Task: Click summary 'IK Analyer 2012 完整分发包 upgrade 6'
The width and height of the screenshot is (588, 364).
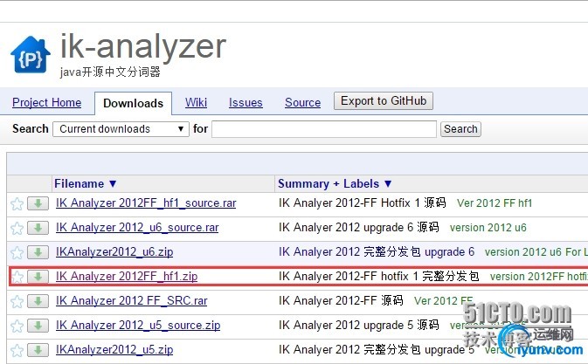Action: pyautogui.click(x=377, y=251)
